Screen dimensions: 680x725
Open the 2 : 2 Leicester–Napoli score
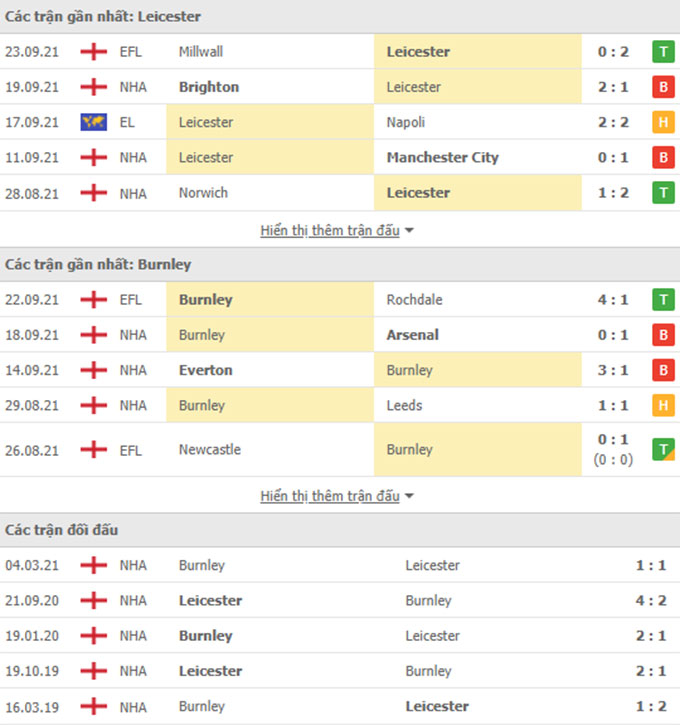tap(613, 122)
